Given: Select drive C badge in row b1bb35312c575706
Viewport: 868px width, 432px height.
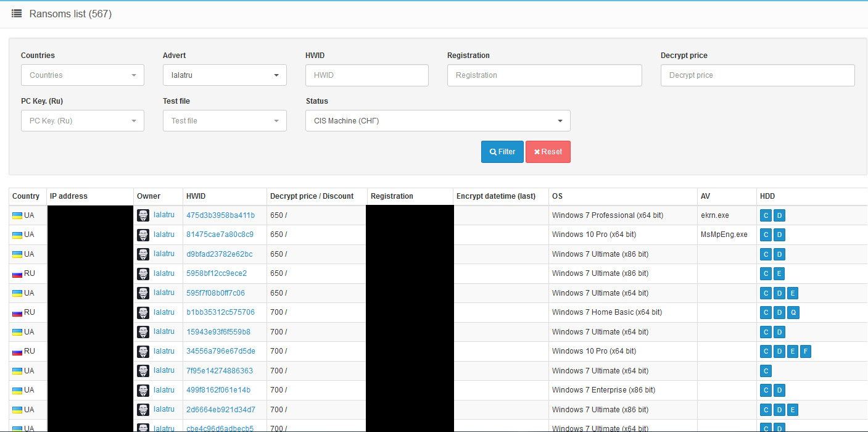Looking at the screenshot, I should [766, 313].
